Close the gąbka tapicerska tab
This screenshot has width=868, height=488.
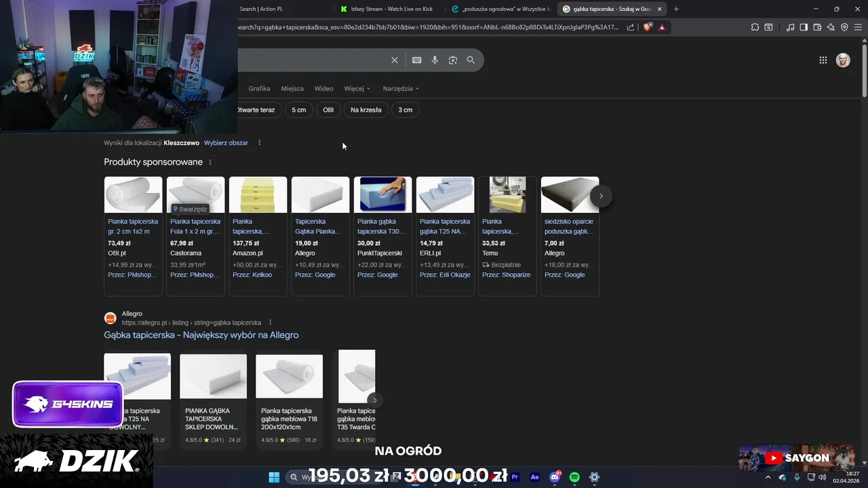click(x=659, y=9)
